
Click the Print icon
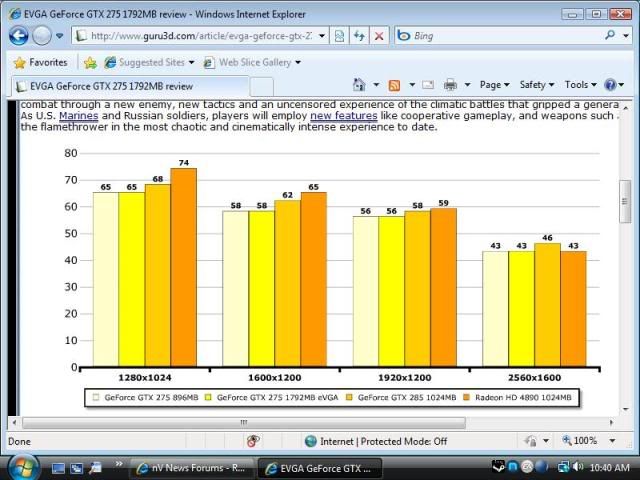(450, 85)
